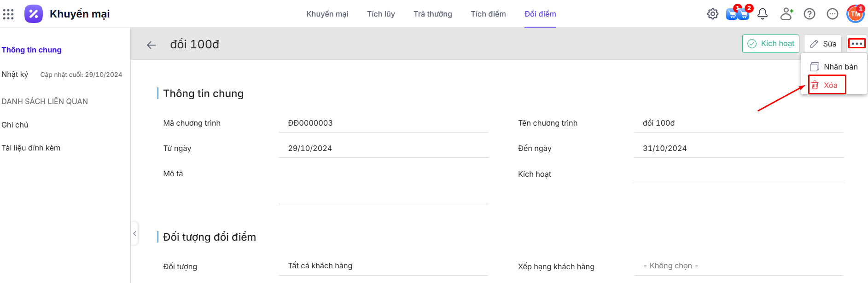This screenshot has width=868, height=283.
Task: Open the shopping cart notifications icon
Action: (737, 14)
